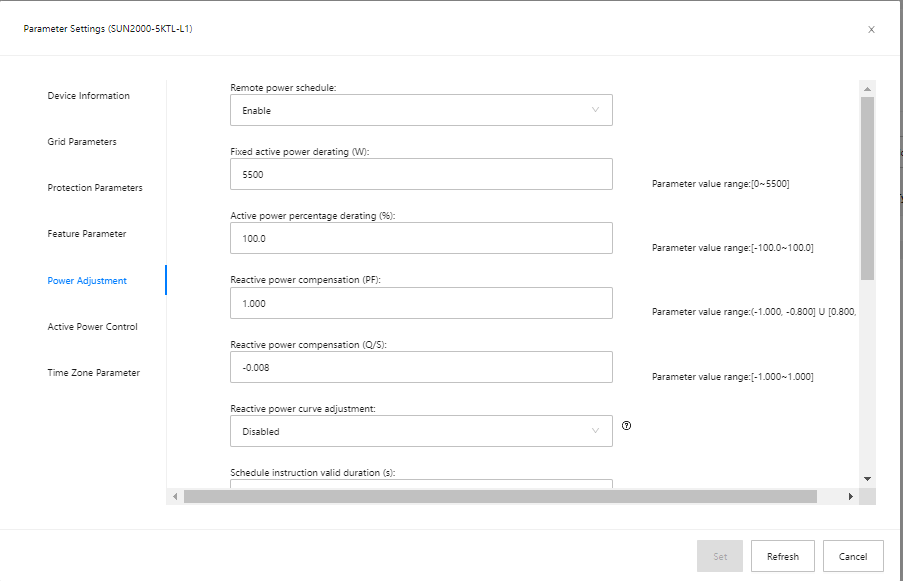Click the scroll down arrow icon

[x=867, y=479]
